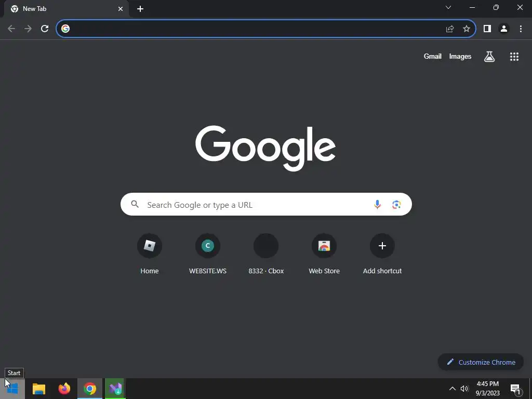Screen dimensions: 532x399
Task: Open Chrome's three-dot menu
Action: [x=521, y=29]
